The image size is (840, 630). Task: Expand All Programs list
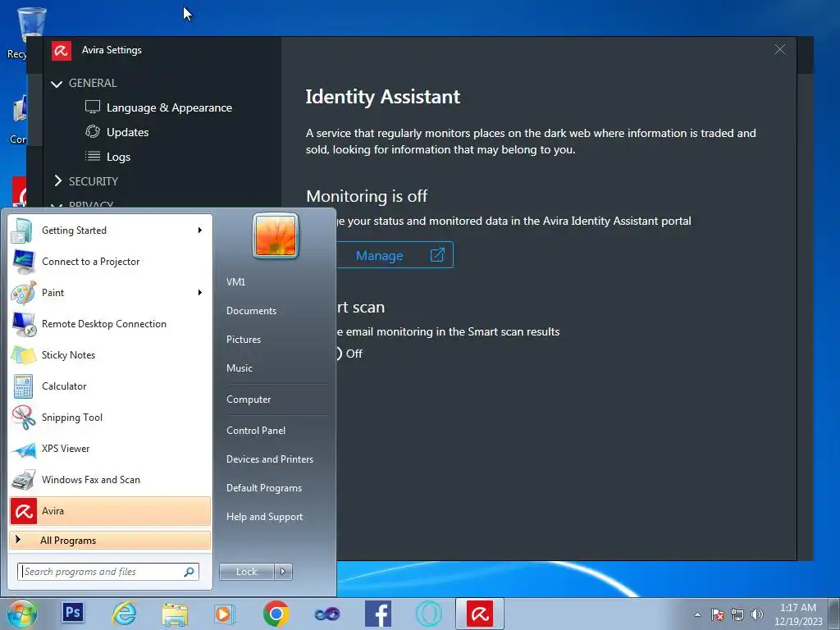pyautogui.click(x=110, y=540)
